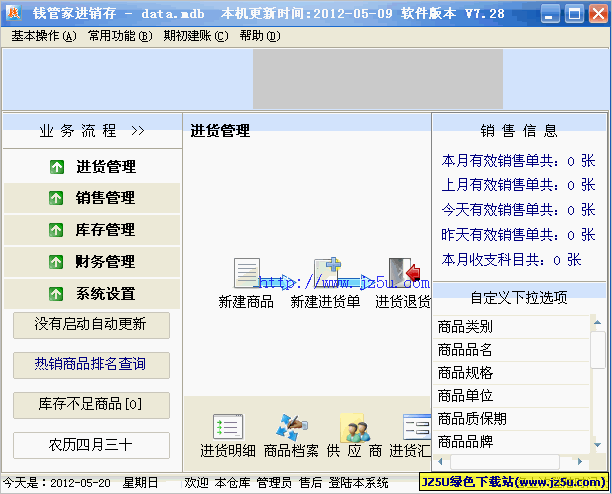612x494 pixels.
Task: Click the list's scroll up arrow
Action: click(x=597, y=322)
